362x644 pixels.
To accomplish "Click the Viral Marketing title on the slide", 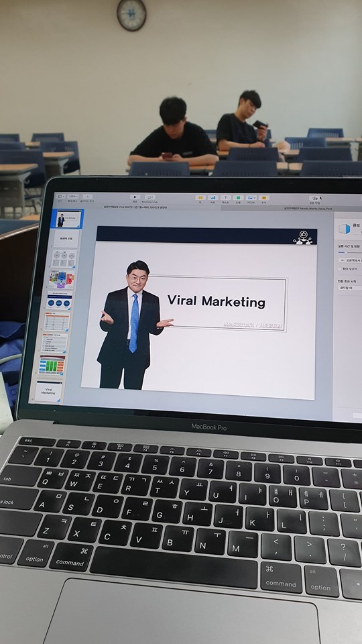I will 217,301.
